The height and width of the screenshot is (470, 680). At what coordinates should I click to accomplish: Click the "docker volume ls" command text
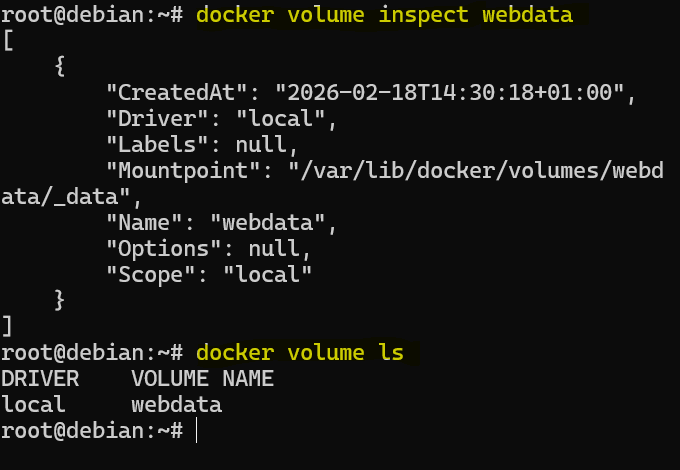(301, 352)
